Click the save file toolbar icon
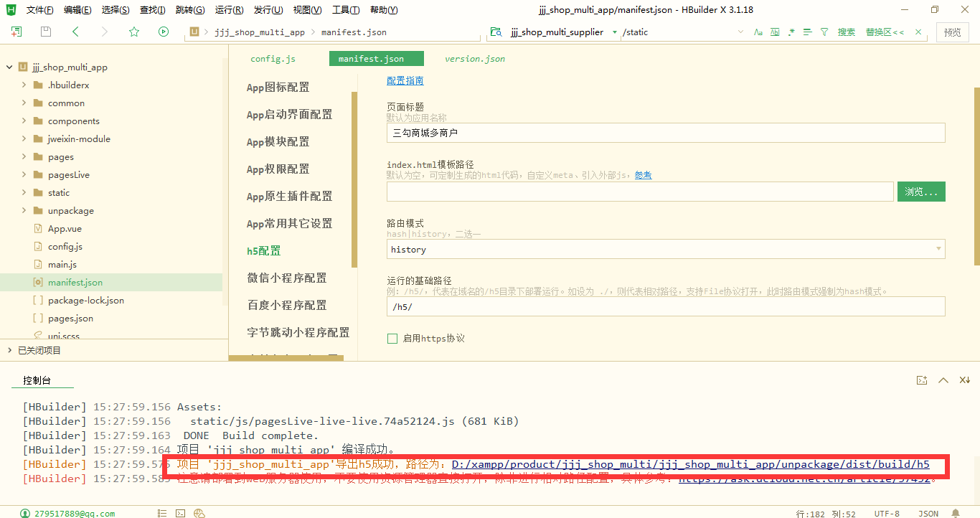Image resolution: width=980 pixels, height=518 pixels. [46, 32]
